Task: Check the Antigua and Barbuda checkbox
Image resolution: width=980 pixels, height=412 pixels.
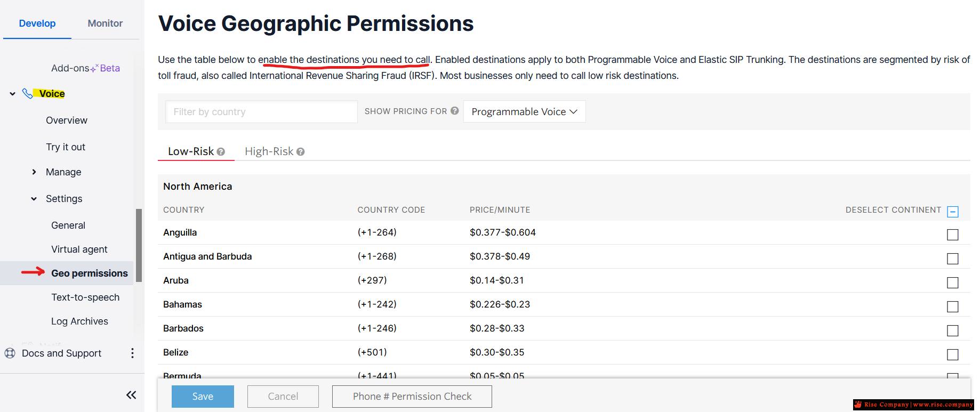Action: click(953, 258)
